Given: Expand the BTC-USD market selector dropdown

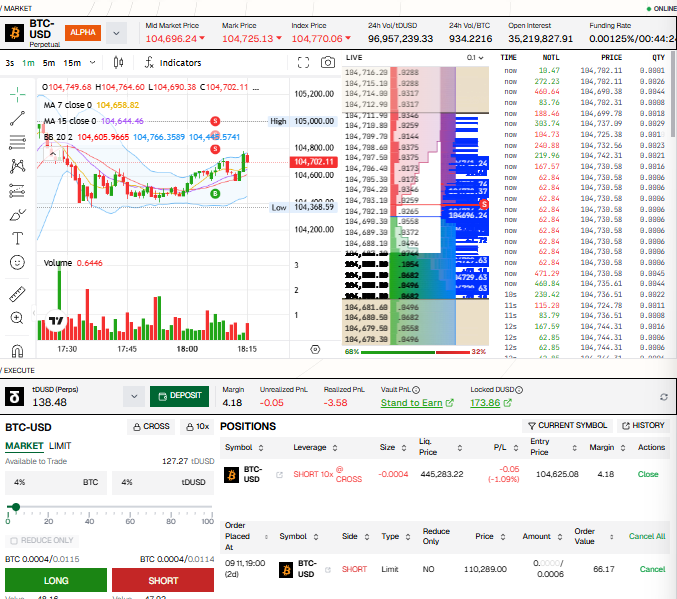Looking at the screenshot, I should click(x=116, y=33).
